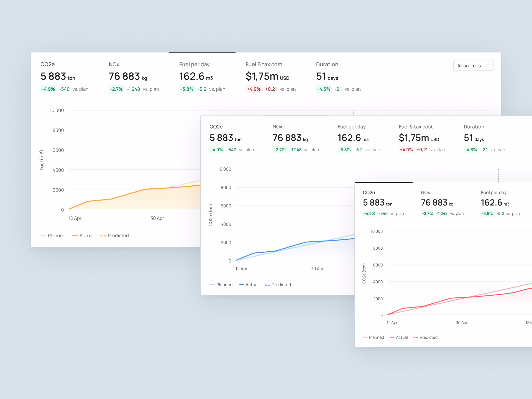
Task: Click dashed Predicted icon in blue legend
Action: [267, 285]
